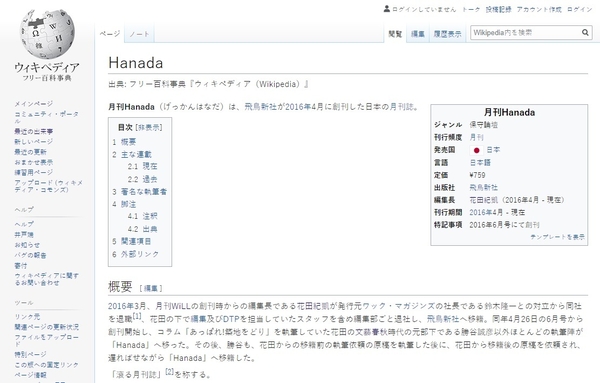
Task: Open 最近の出来事 sidebar link
Action: (34, 131)
